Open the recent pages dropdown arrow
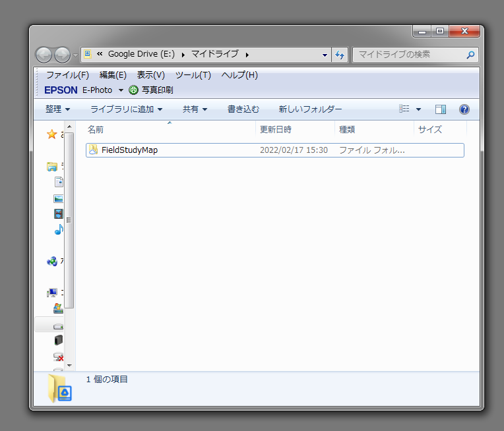Image resolution: width=504 pixels, height=431 pixels. (x=75, y=55)
